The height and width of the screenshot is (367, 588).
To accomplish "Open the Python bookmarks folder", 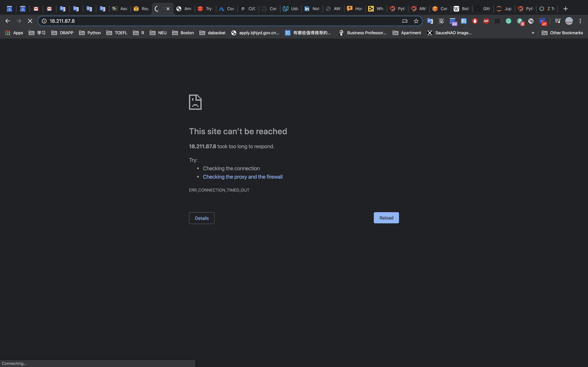I will coord(90,33).
